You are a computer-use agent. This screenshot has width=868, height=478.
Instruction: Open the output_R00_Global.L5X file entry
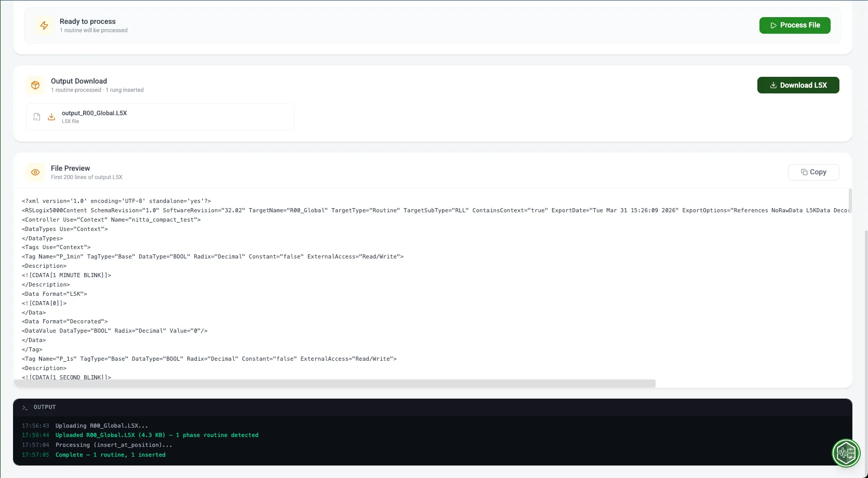[160, 117]
